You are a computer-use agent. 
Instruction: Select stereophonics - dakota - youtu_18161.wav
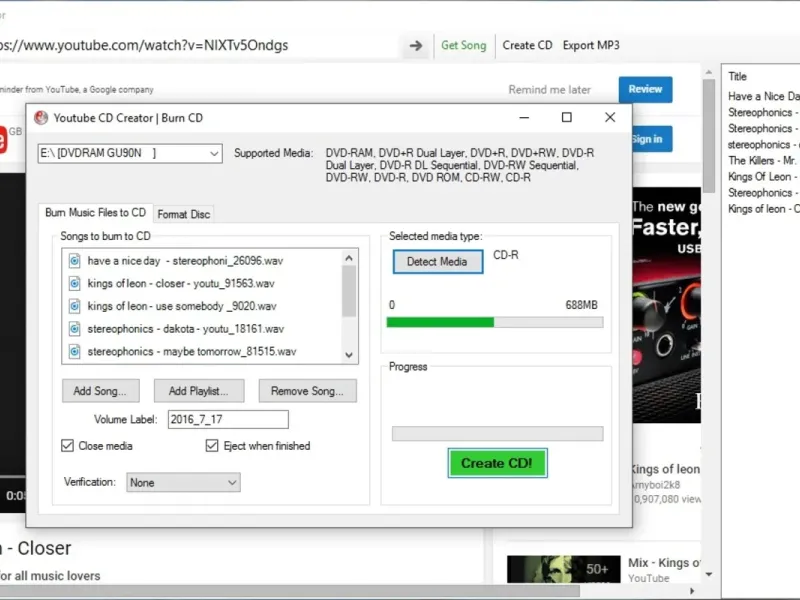pos(186,329)
